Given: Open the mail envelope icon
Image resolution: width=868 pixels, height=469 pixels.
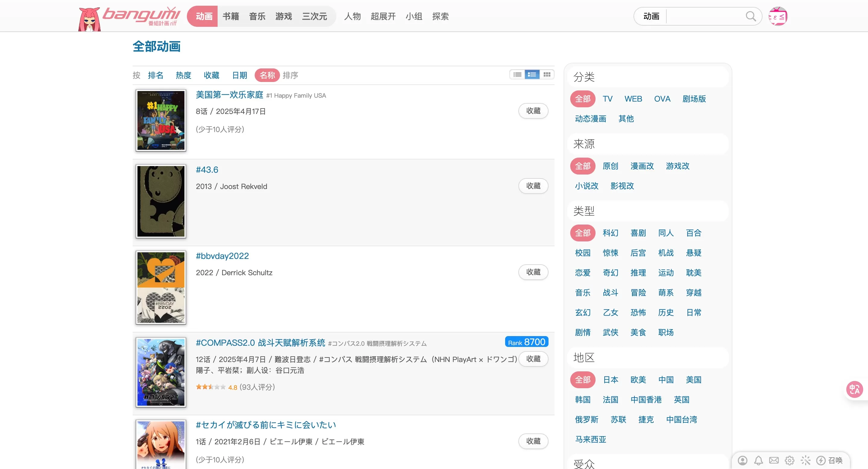Looking at the screenshot, I should point(774,460).
